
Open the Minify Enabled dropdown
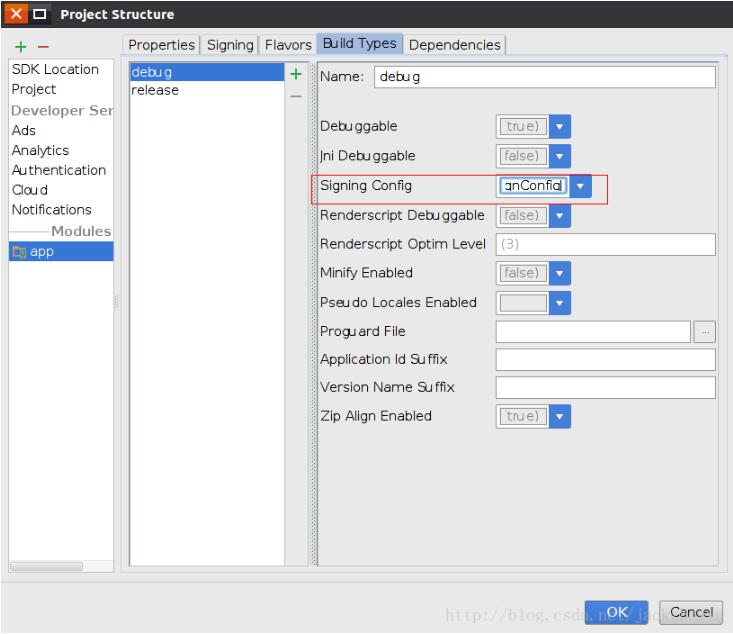click(560, 274)
